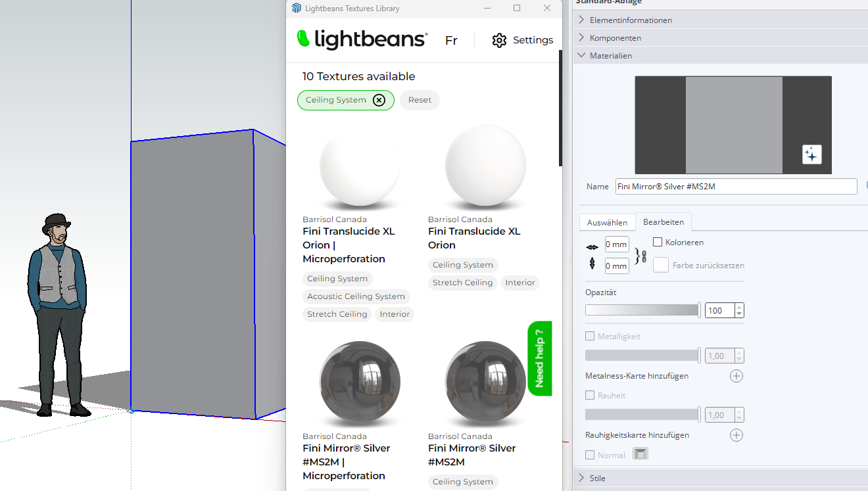Select the Fini Translucide XL Orion sphere thumbnail
The image size is (868, 491).
tap(485, 166)
